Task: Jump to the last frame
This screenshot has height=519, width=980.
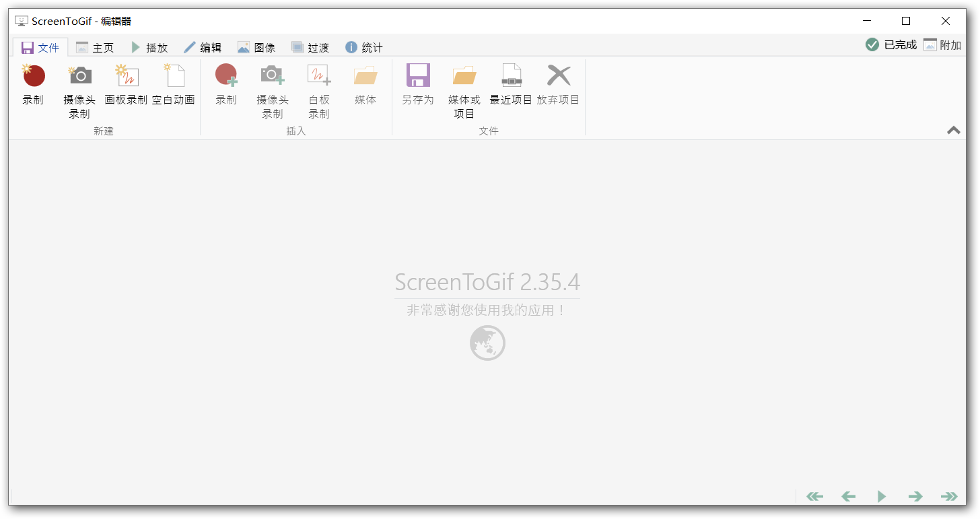Action: coord(949,497)
